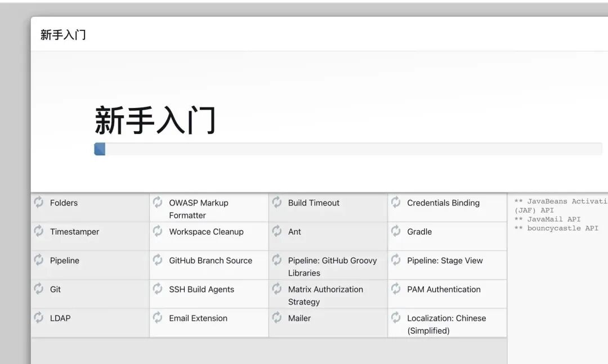Click the install icon next to Timestamper
Viewport: 608px width, 364px height.
38,231
